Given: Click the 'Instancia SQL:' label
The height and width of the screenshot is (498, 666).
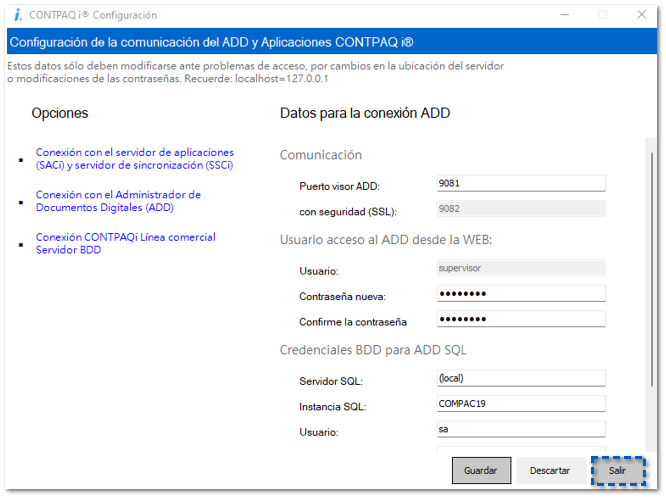Looking at the screenshot, I should coord(333,407).
